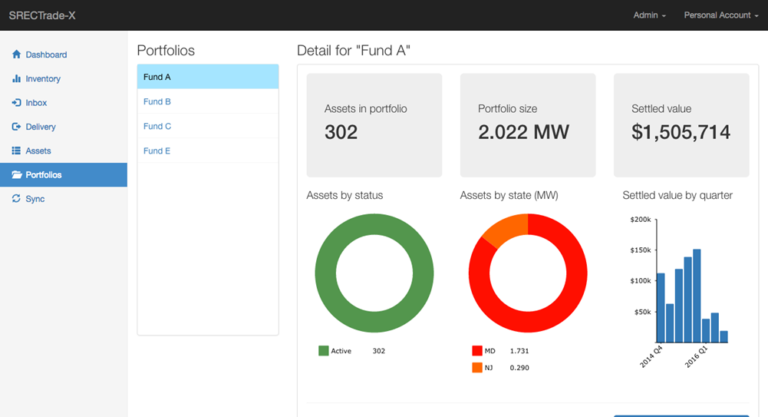This screenshot has height=417, width=768.
Task: Toggle the red MD legend swatch
Action: pos(477,351)
